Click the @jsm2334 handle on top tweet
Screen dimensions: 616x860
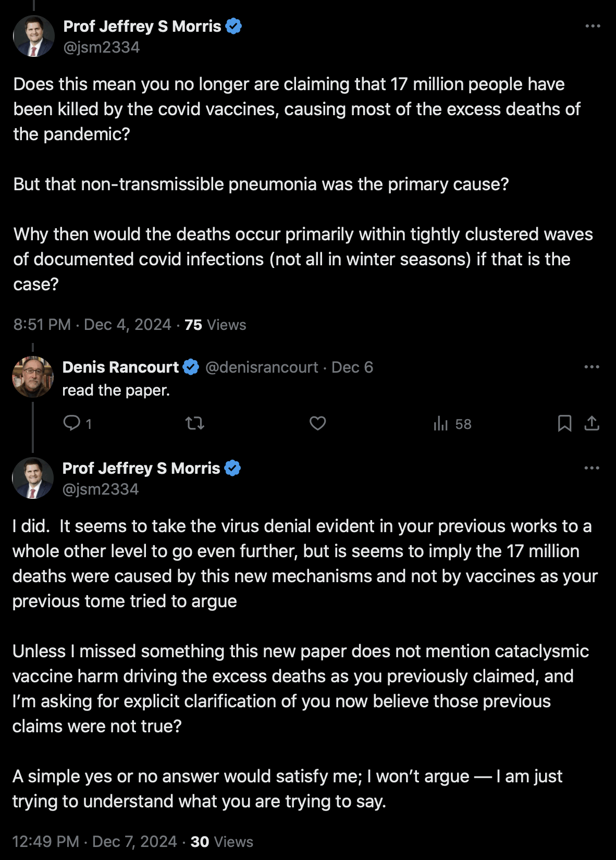(x=102, y=47)
